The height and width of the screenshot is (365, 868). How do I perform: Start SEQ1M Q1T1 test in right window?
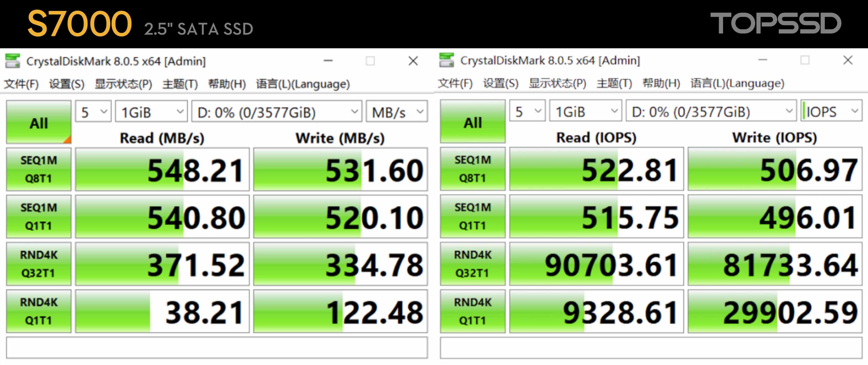[473, 216]
